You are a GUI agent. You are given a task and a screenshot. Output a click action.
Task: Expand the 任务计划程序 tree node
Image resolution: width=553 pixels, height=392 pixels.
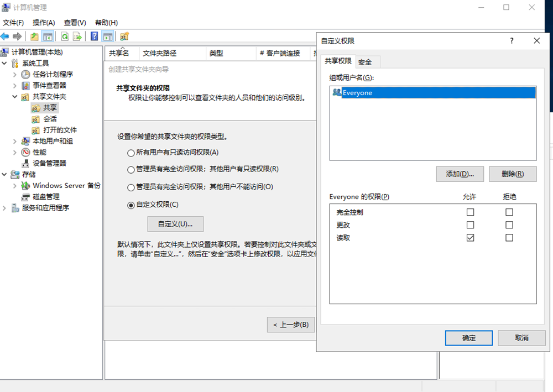(15, 75)
